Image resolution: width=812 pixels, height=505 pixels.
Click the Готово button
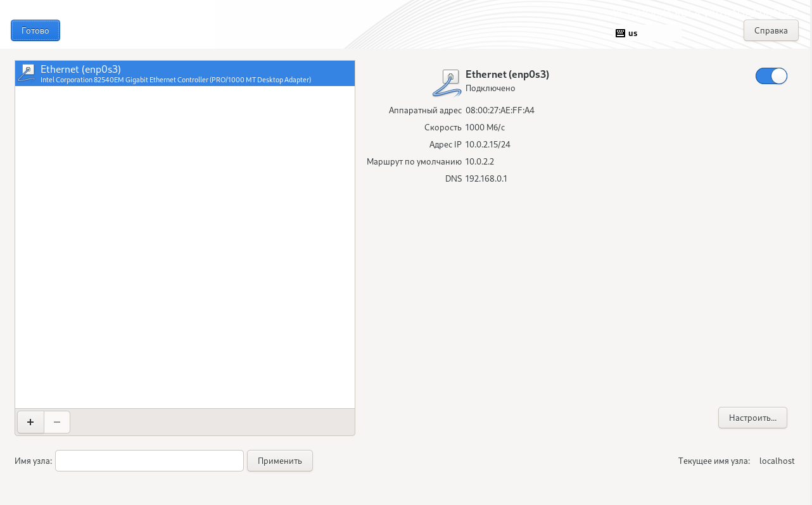pyautogui.click(x=35, y=30)
